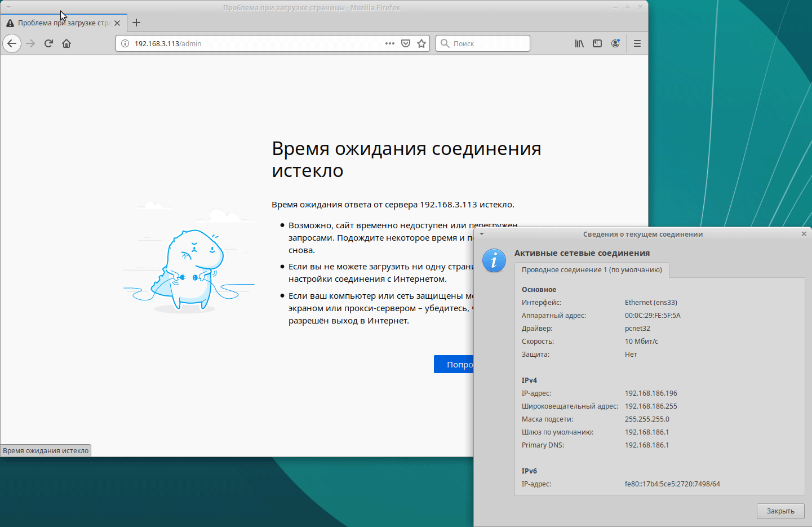Show the sidebars panel

point(597,43)
